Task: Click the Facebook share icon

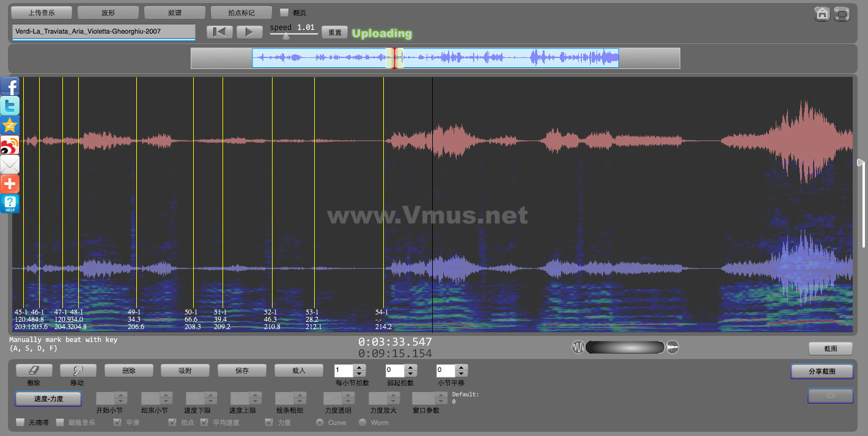Action: click(x=10, y=86)
